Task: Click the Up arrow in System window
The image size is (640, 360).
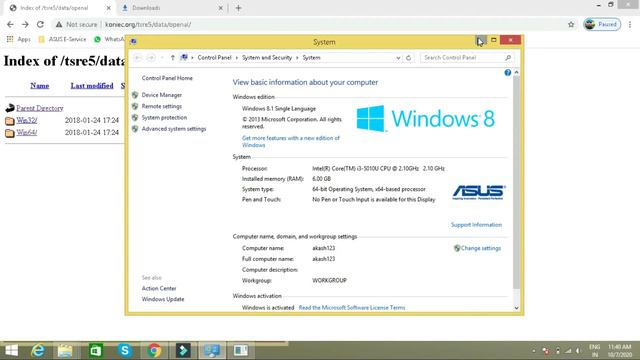Action: pyautogui.click(x=173, y=58)
